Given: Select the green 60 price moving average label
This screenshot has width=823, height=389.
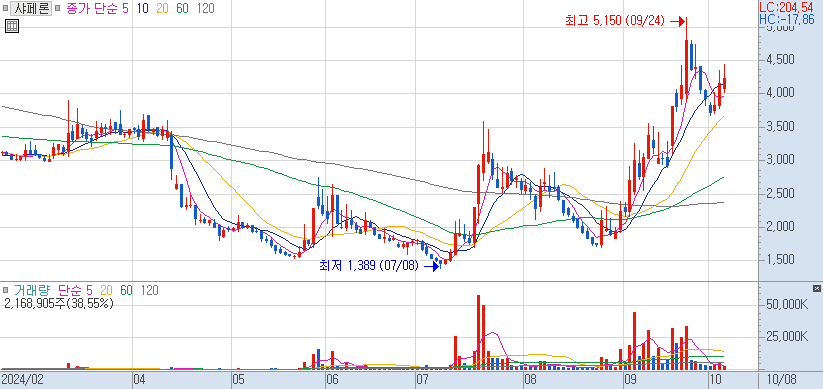Looking at the screenshot, I should click(183, 9).
